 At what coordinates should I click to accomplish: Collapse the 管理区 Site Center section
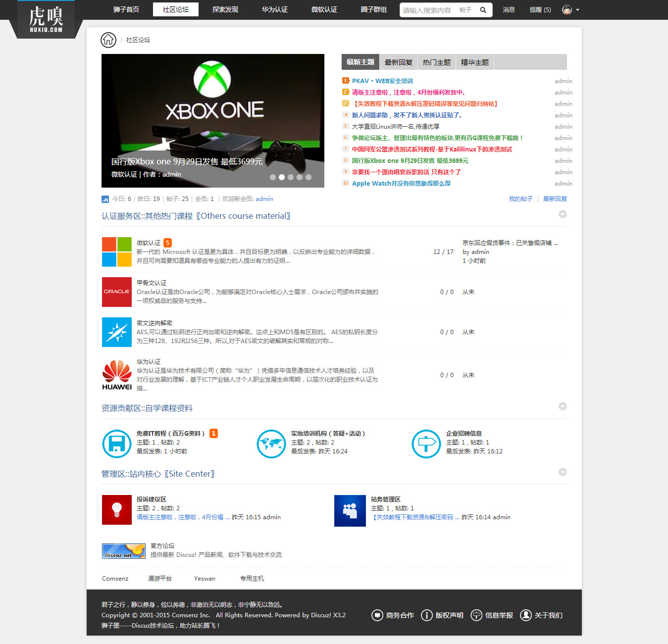pyautogui.click(x=563, y=472)
